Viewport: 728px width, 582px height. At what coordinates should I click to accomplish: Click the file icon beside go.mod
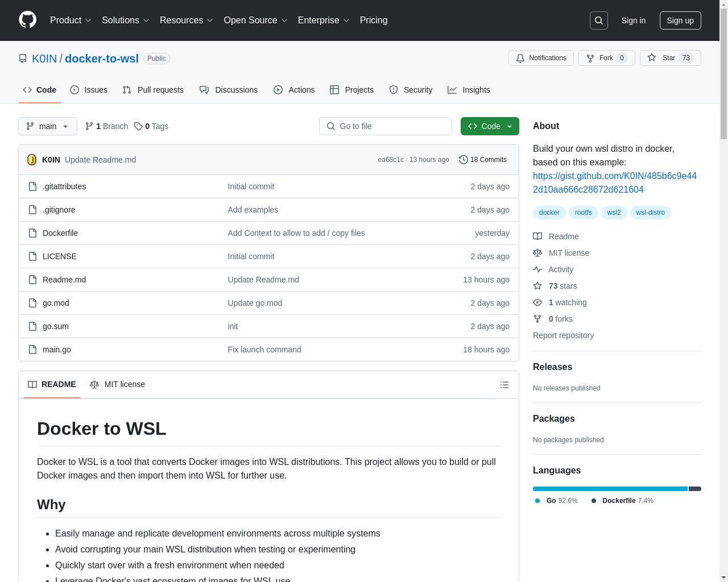32,303
